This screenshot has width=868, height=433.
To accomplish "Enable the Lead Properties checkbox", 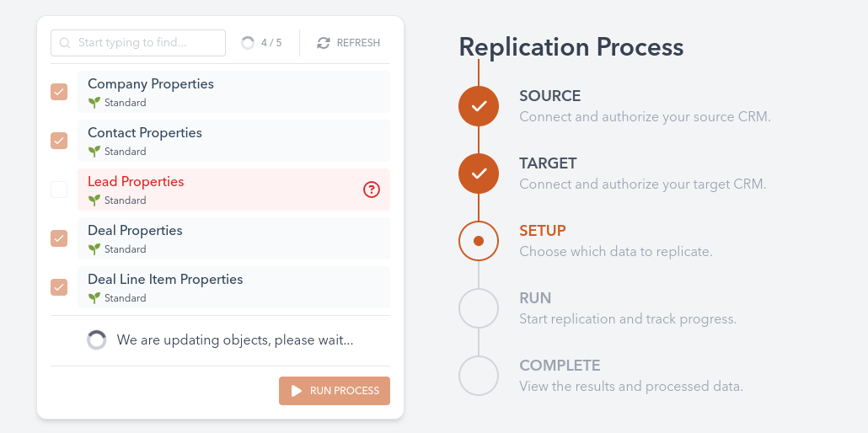I will 59,190.
